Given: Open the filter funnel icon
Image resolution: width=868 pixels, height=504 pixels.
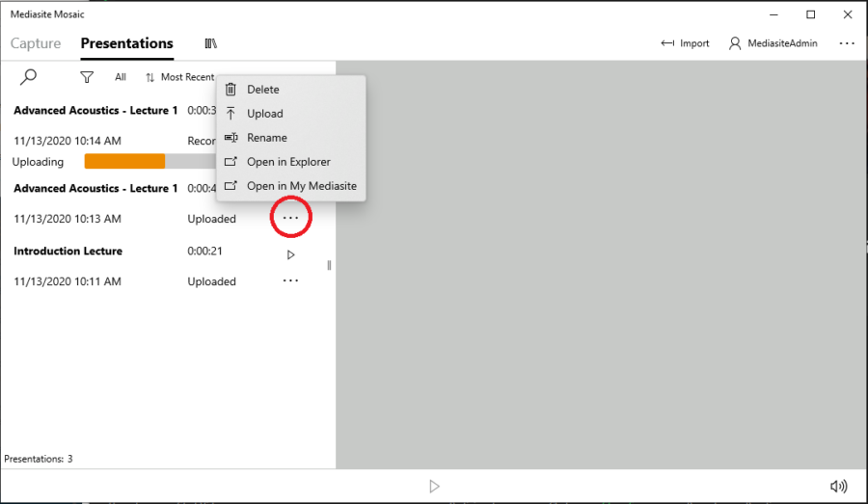Looking at the screenshot, I should 87,77.
